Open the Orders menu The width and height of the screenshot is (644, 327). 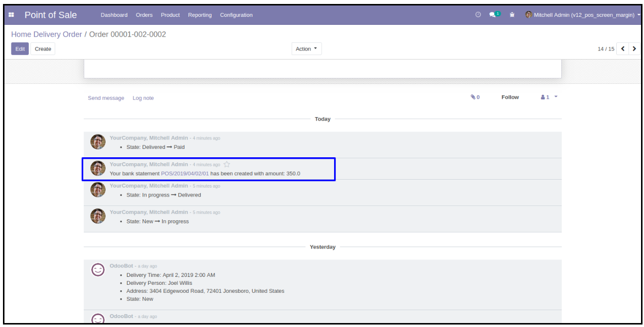point(144,15)
